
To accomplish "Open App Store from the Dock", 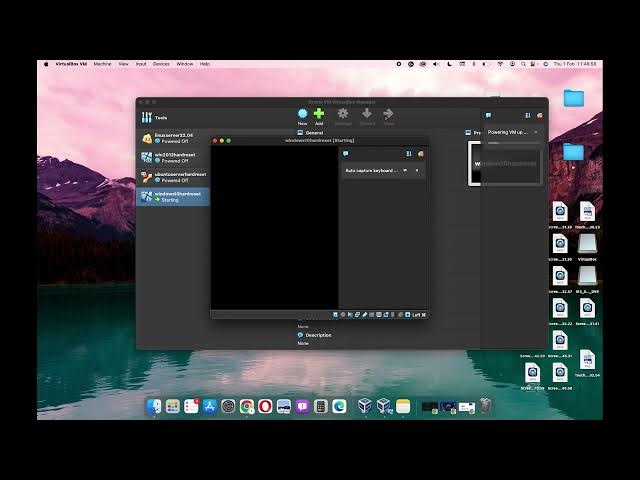I will tap(209, 406).
